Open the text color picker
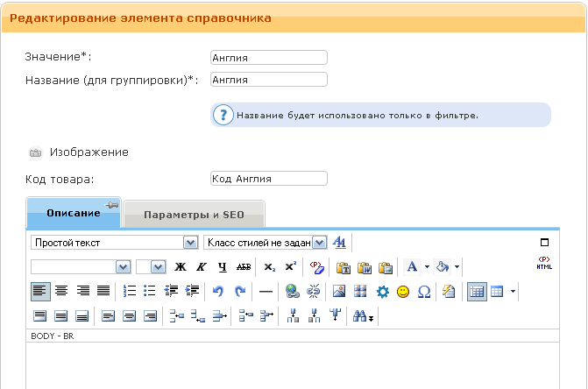The height and width of the screenshot is (389, 588). click(x=412, y=267)
